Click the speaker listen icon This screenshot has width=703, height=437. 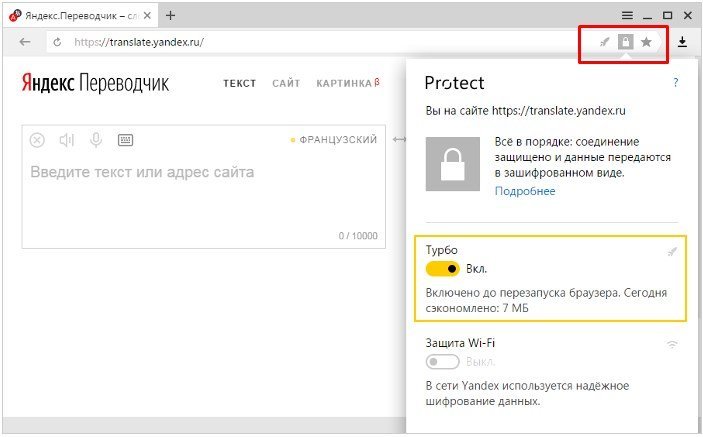(66, 140)
